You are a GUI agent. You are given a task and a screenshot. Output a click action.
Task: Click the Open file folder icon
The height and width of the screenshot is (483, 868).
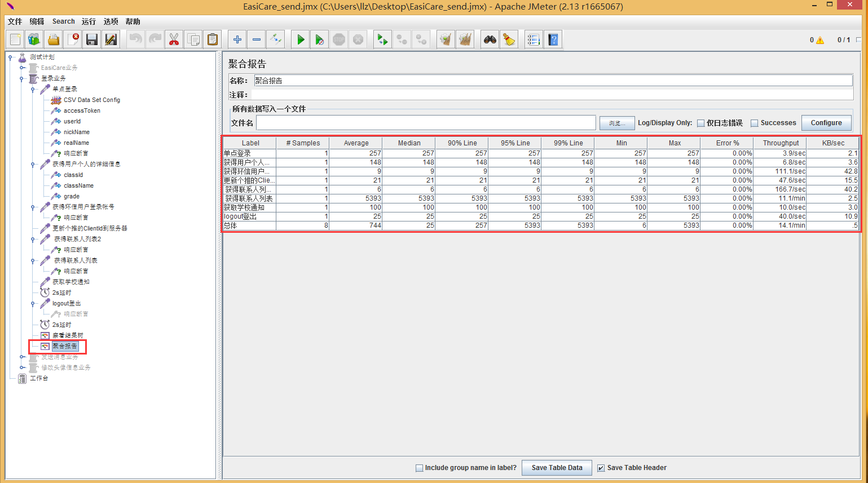[54, 39]
